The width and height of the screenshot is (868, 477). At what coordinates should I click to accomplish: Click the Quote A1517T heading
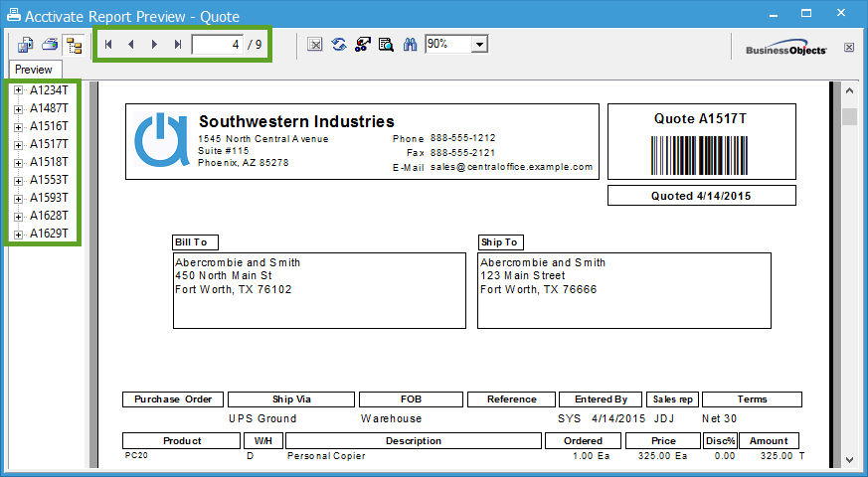(700, 118)
